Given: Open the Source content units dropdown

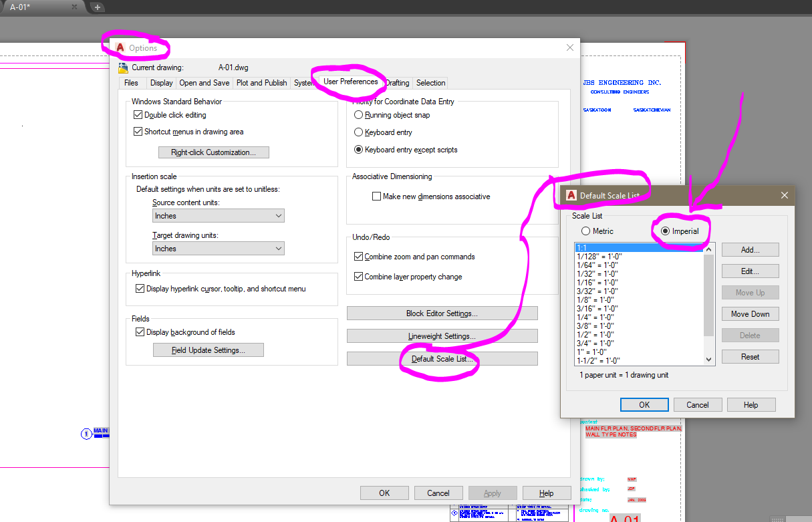Looking at the screenshot, I should (218, 216).
